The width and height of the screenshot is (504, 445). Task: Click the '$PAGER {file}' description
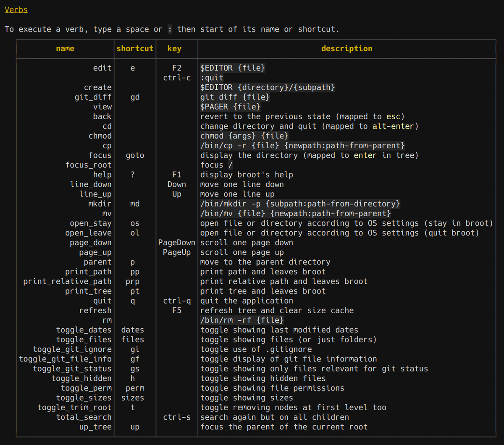(x=230, y=107)
